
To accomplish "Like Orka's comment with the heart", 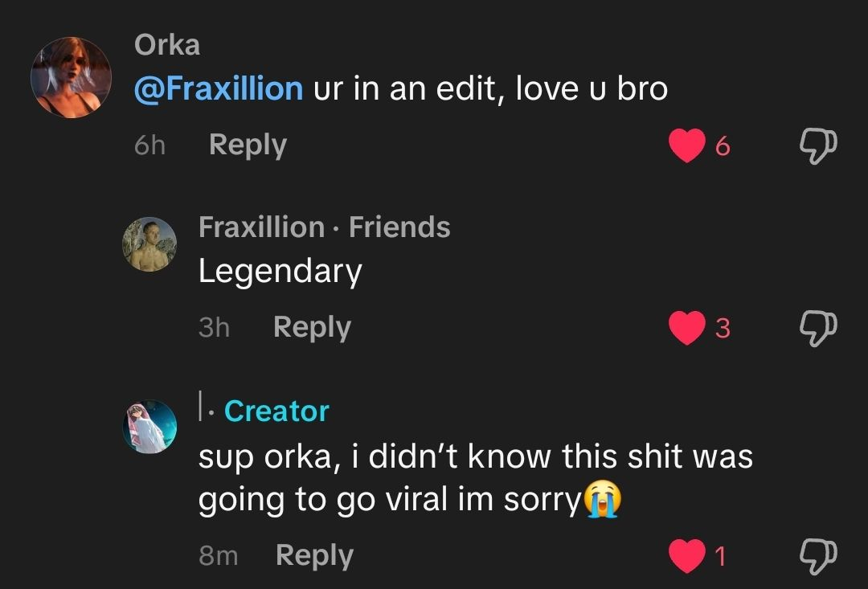I will (686, 145).
